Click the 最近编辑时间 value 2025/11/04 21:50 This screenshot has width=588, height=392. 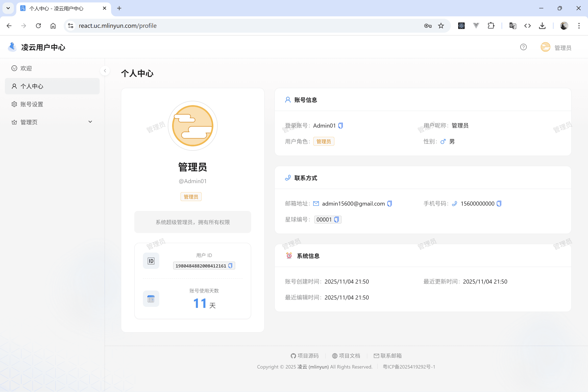point(346,297)
